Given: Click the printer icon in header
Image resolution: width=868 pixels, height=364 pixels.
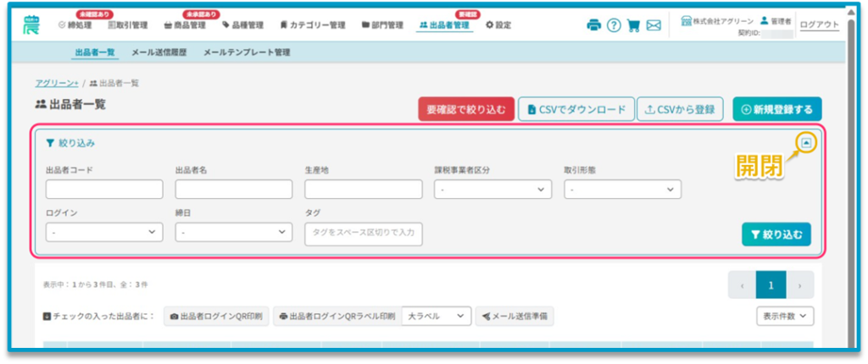Looking at the screenshot, I should (x=593, y=25).
